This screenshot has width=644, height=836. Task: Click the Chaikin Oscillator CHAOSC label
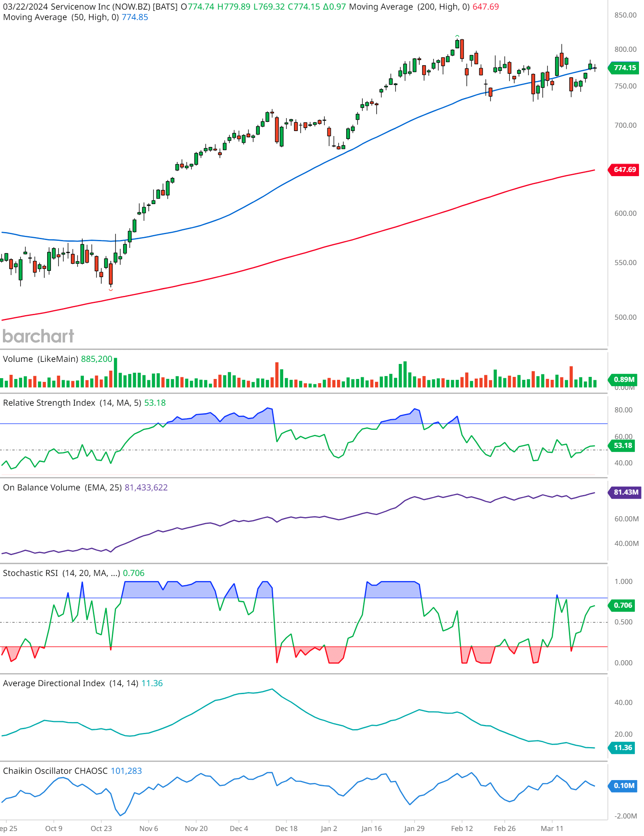point(55,771)
